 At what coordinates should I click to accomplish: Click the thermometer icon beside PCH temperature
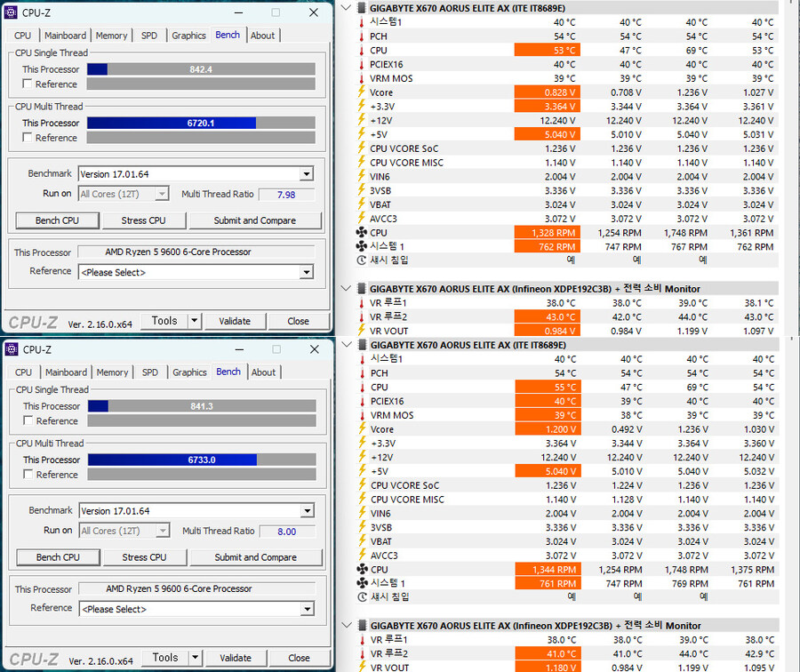[360, 36]
